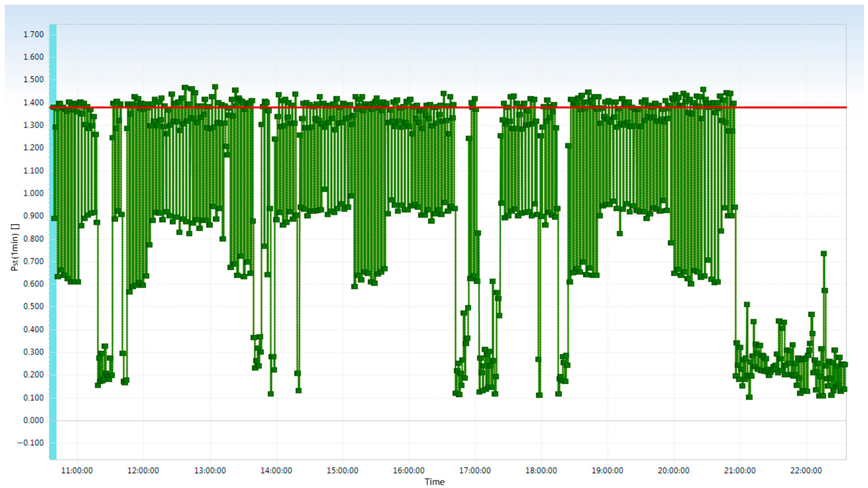This screenshot has width=868, height=488.
Task: Click the 21:00:00 time axis label
Action: coord(740,470)
